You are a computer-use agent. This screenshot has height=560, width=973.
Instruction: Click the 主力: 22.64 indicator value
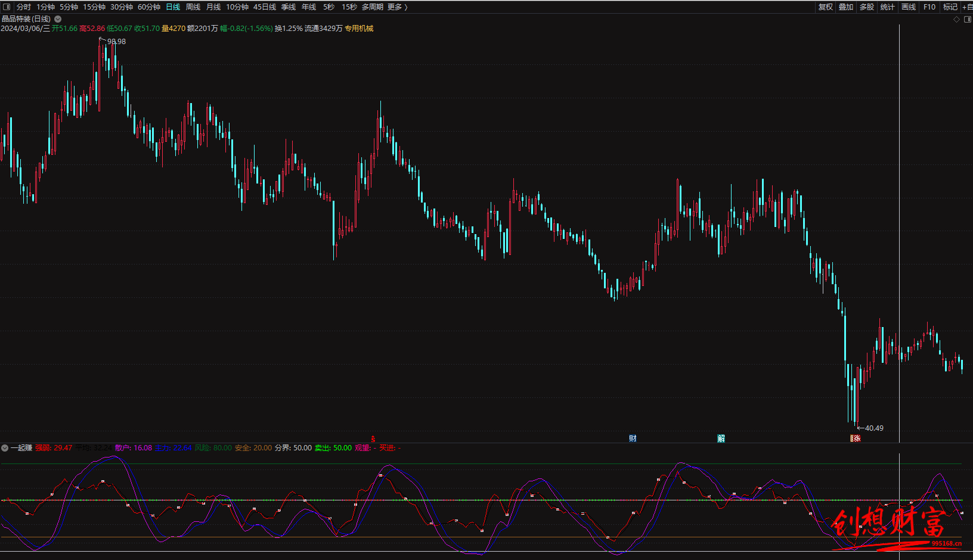tap(173, 448)
